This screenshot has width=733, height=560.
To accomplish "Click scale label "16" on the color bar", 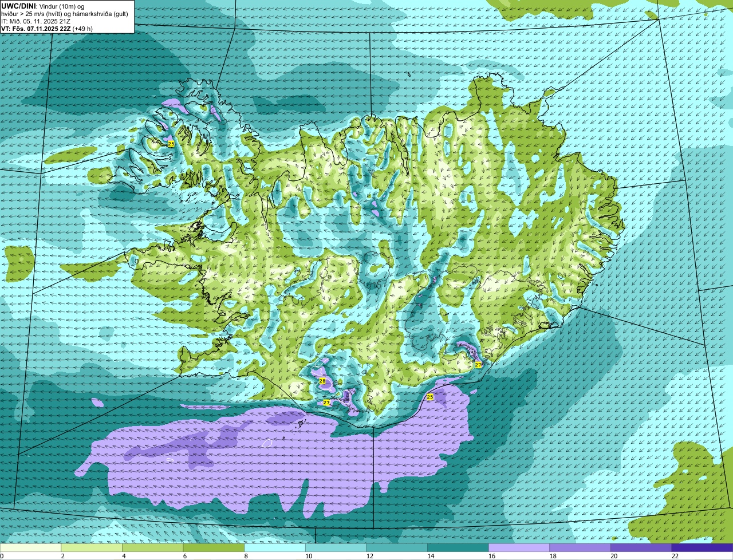I will pos(492,556).
